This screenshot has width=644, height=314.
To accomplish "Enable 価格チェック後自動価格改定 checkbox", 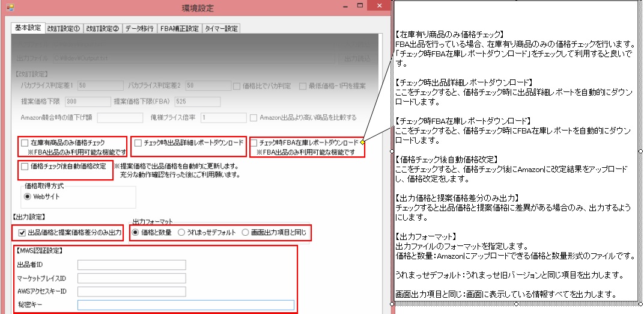I will tap(25, 166).
